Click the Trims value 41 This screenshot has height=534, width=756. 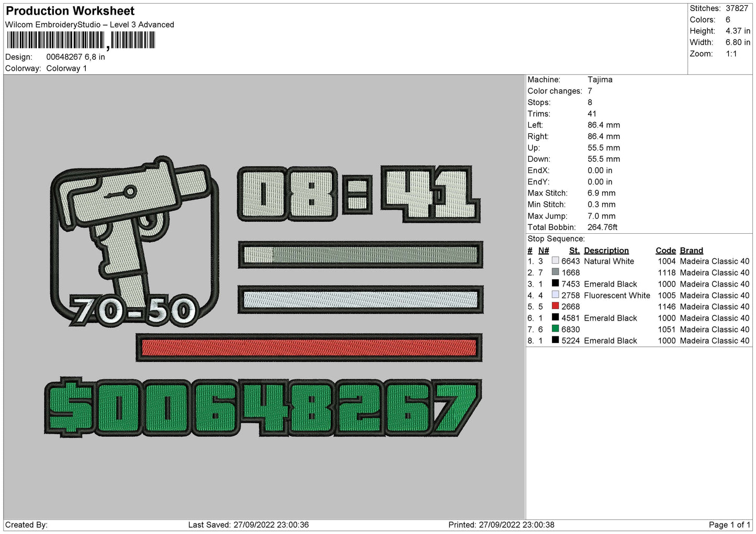click(x=592, y=113)
